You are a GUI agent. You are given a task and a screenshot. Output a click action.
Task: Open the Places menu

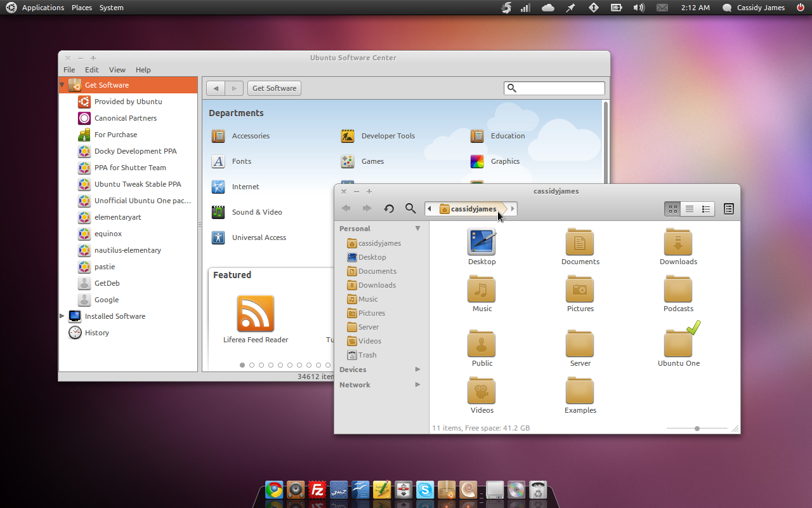pyautogui.click(x=82, y=8)
